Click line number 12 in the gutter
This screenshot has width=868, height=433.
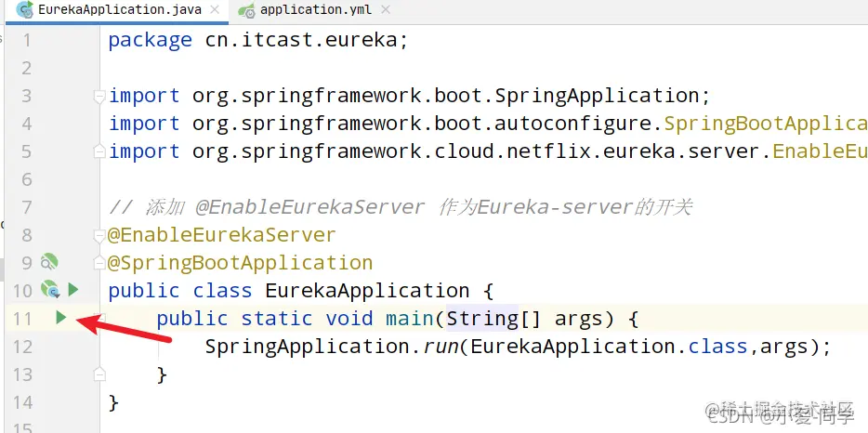click(22, 347)
